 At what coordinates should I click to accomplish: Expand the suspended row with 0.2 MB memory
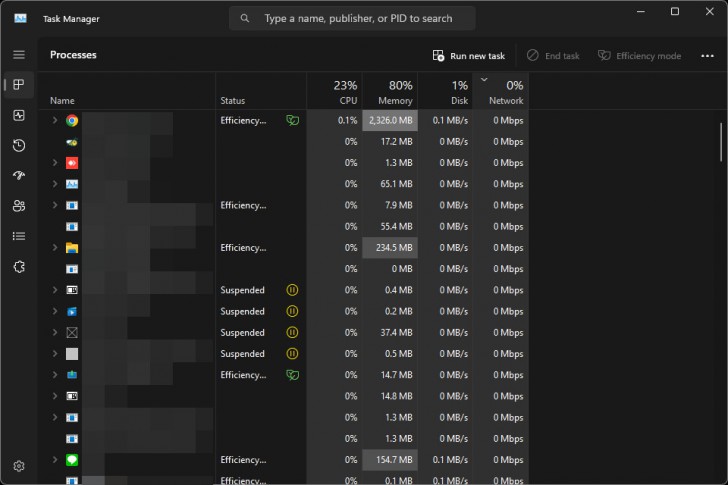coord(55,311)
